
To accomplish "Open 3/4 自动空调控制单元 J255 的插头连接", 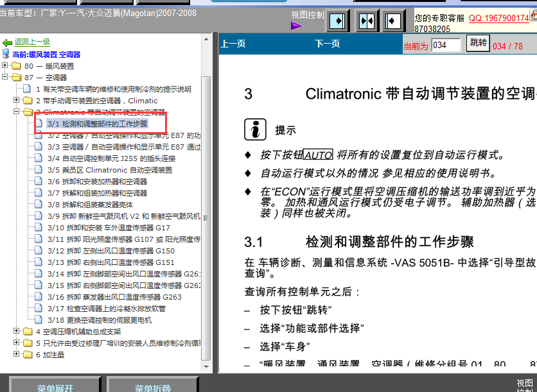I will pos(111,158).
